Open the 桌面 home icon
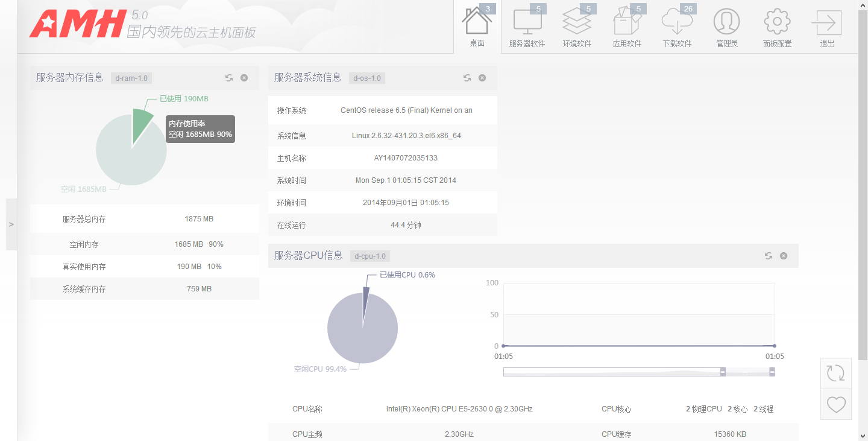This screenshot has width=868, height=441. click(x=477, y=23)
